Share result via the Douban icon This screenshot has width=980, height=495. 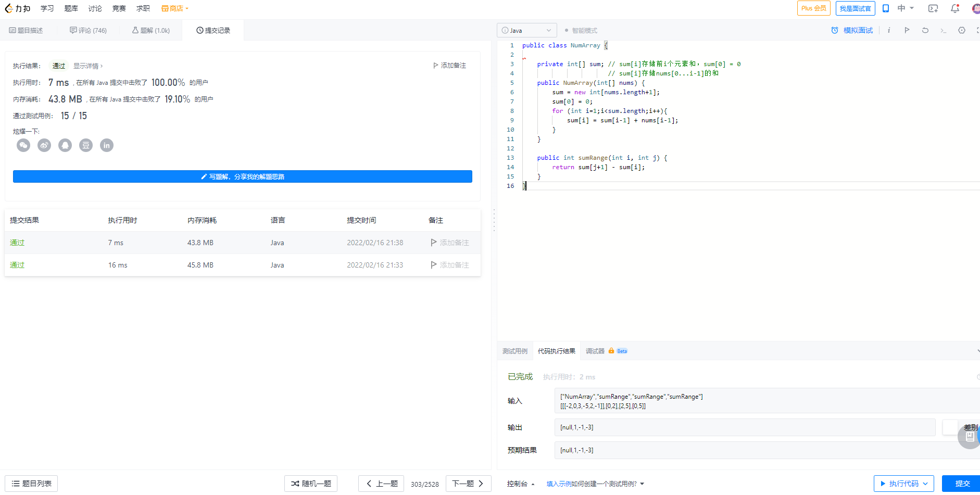point(86,145)
